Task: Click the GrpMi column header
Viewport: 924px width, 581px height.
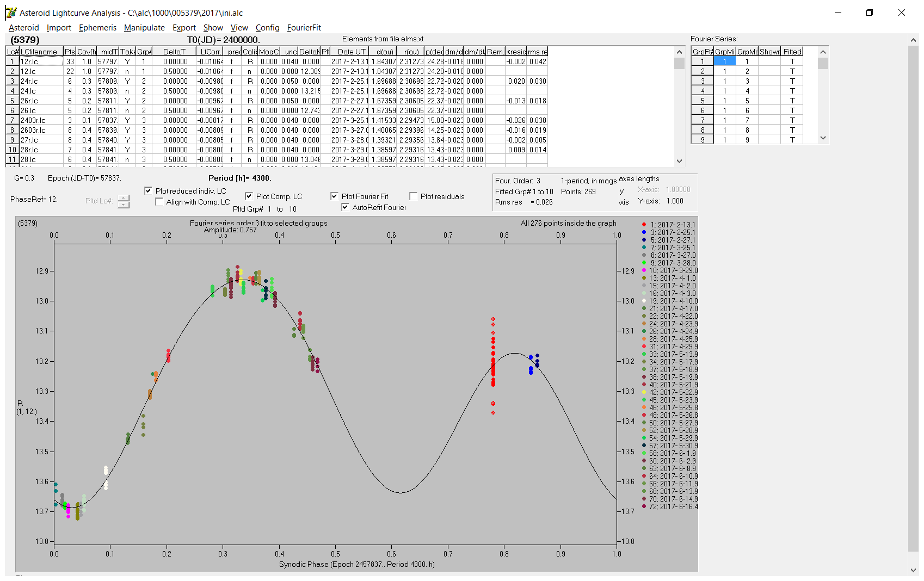Action: (x=725, y=52)
